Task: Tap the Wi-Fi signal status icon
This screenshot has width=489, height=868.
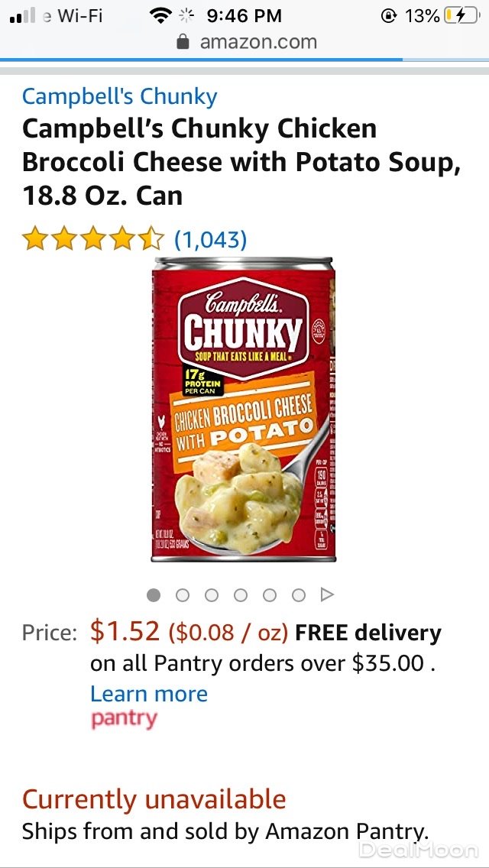Action: coord(160,16)
